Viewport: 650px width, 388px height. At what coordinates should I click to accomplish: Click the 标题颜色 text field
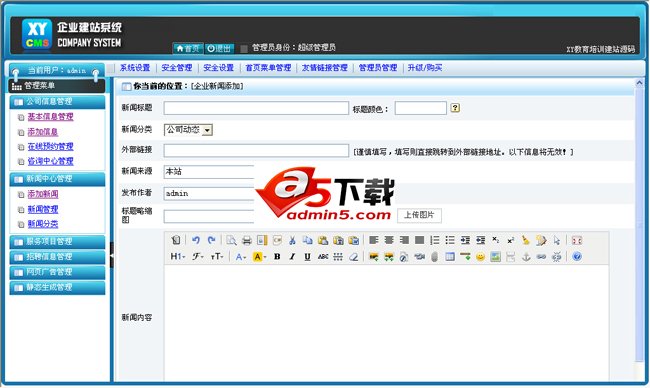click(420, 108)
